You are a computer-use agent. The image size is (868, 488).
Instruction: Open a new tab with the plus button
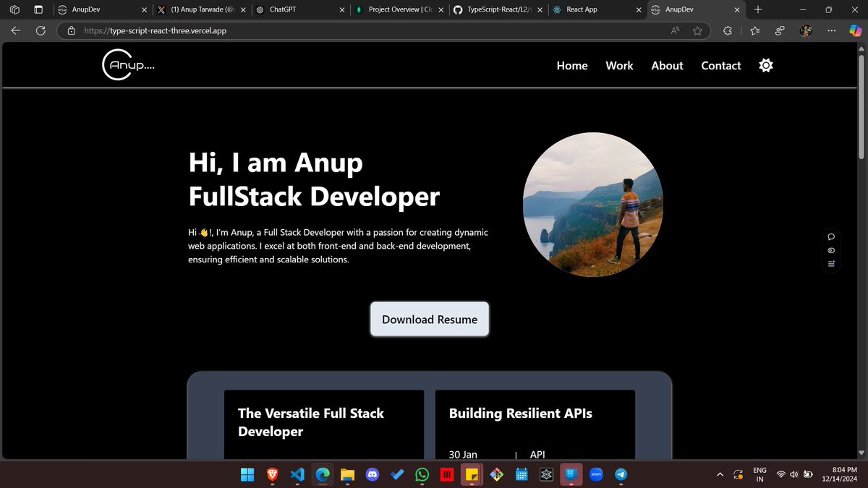pyautogui.click(x=757, y=10)
